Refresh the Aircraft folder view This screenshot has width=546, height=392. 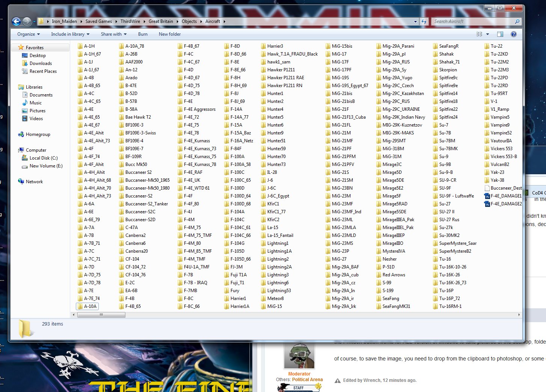424,21
